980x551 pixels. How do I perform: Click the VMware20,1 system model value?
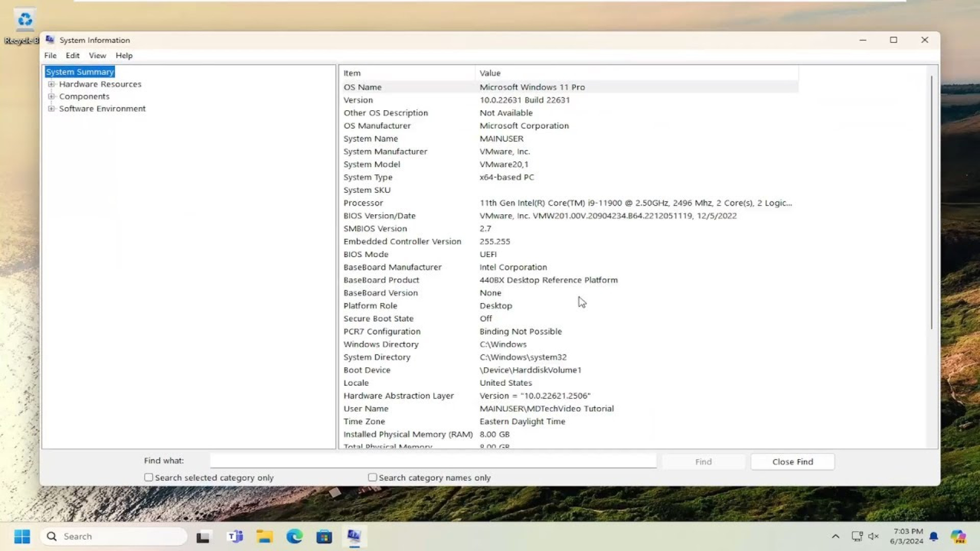click(504, 164)
